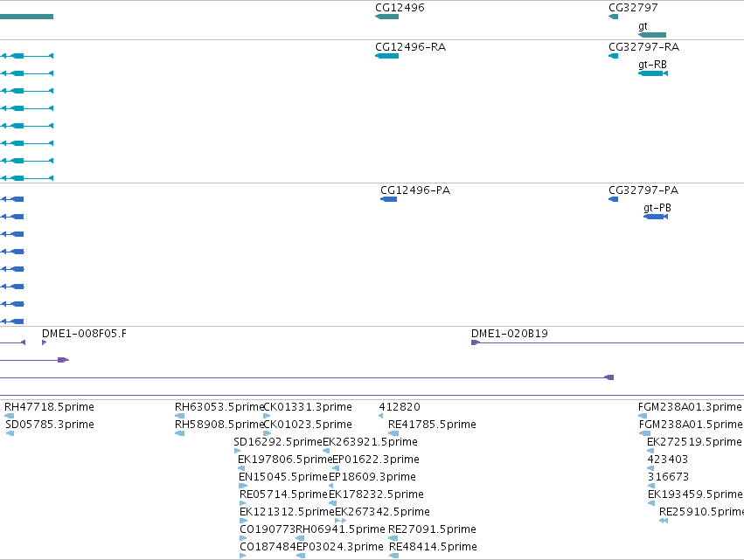Select the DME1-008F05.F feature label
744x560 pixels.
84,334
